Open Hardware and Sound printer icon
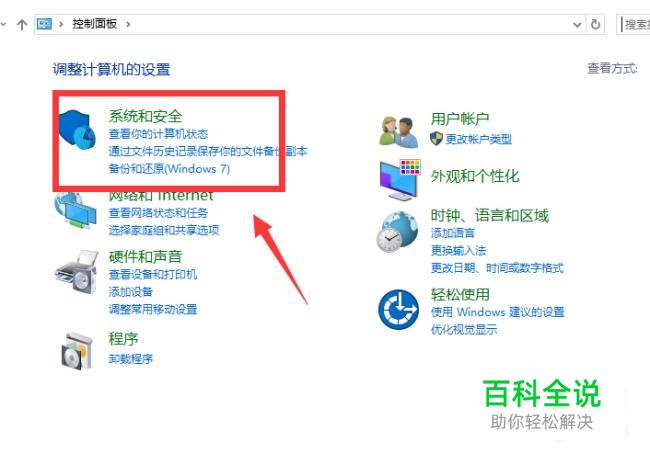 tap(77, 272)
